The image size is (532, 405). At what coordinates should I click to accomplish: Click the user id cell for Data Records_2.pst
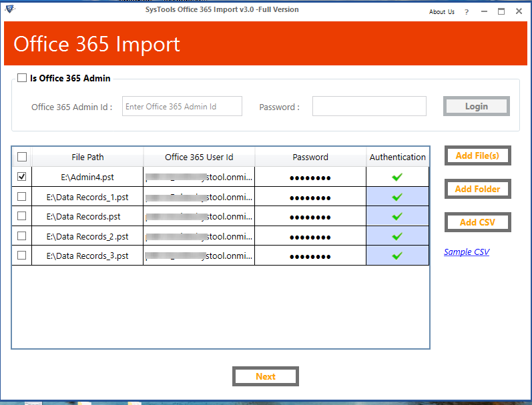pos(199,236)
